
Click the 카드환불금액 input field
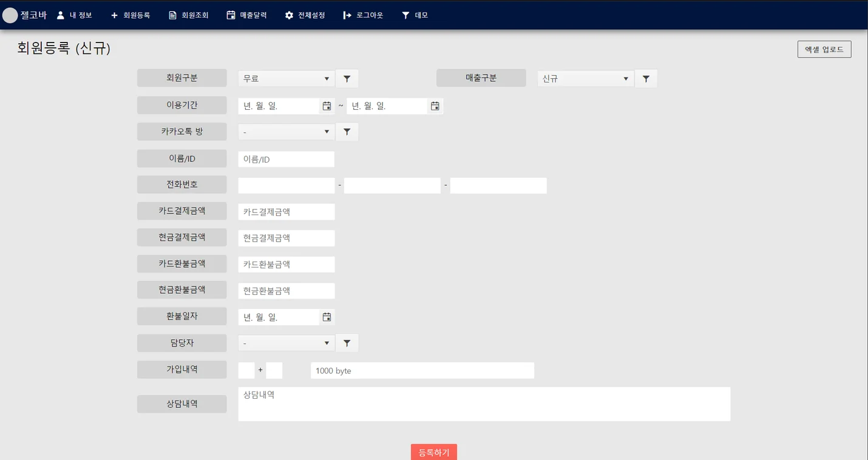(286, 265)
